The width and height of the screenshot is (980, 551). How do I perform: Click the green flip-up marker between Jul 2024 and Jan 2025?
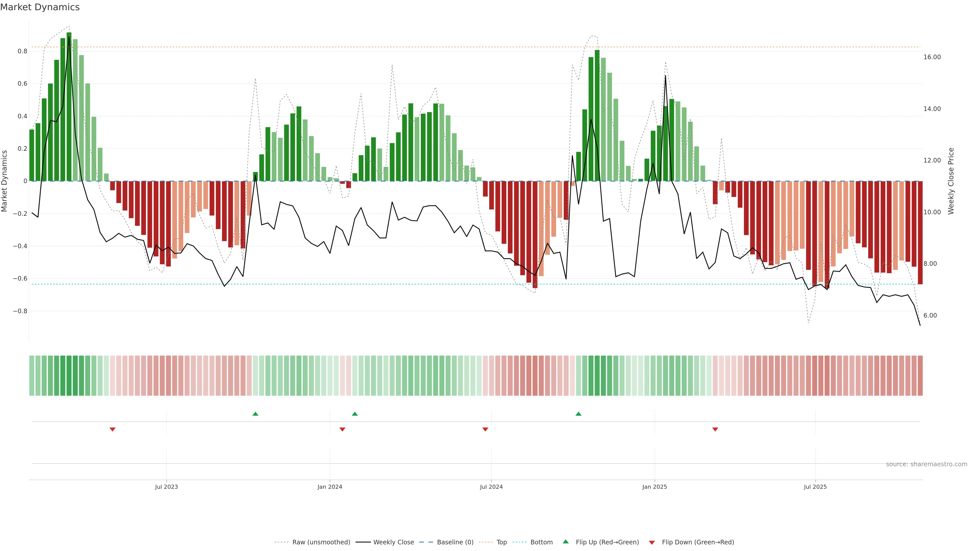[578, 414]
